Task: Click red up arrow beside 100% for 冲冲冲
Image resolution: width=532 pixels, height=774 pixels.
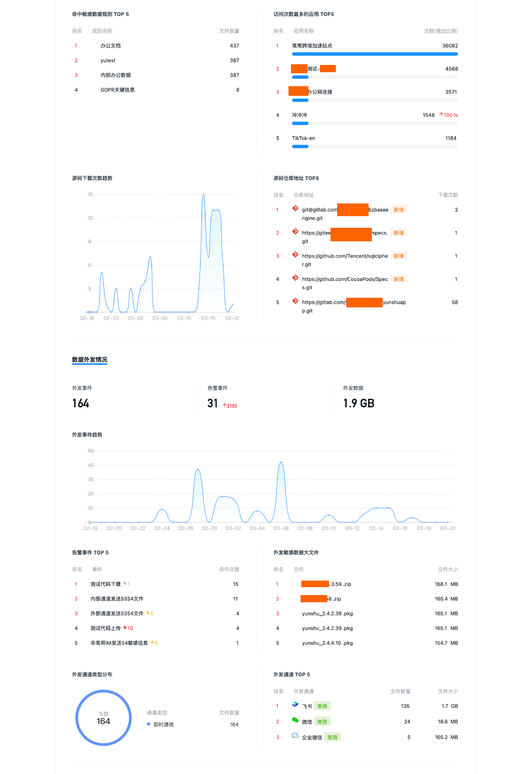Action: (x=441, y=115)
